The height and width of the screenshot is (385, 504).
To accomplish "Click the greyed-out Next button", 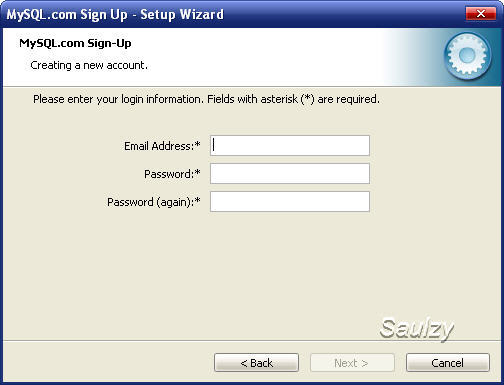I will point(352,363).
